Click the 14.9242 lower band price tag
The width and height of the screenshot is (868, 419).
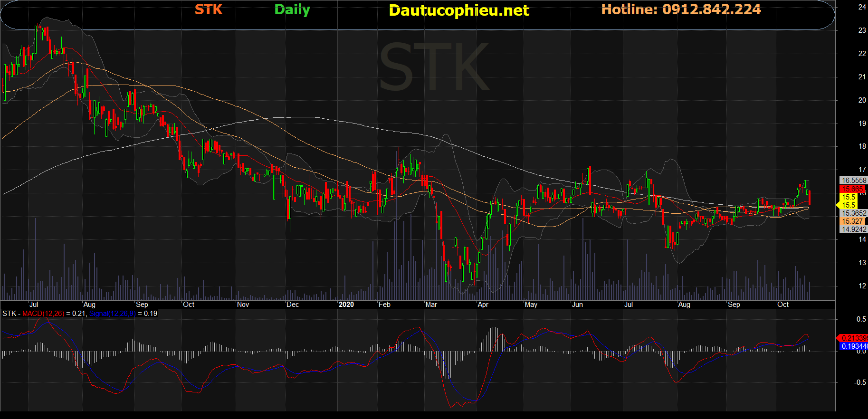click(853, 229)
